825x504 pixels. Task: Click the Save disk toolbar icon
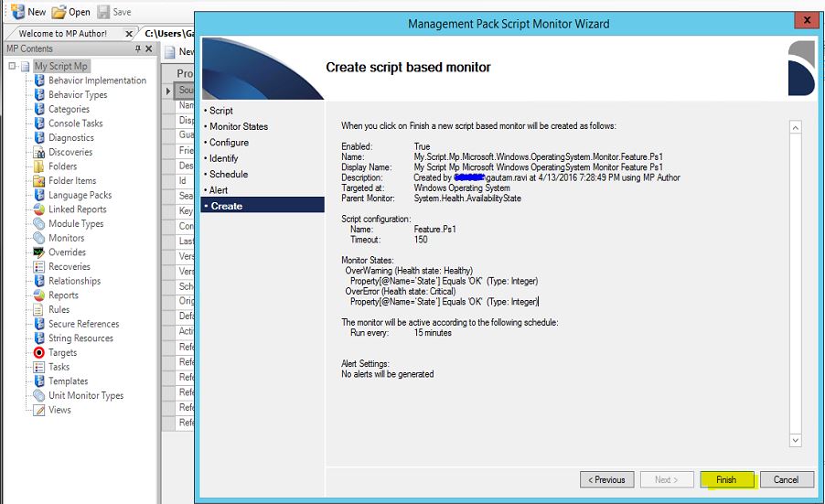pos(103,12)
